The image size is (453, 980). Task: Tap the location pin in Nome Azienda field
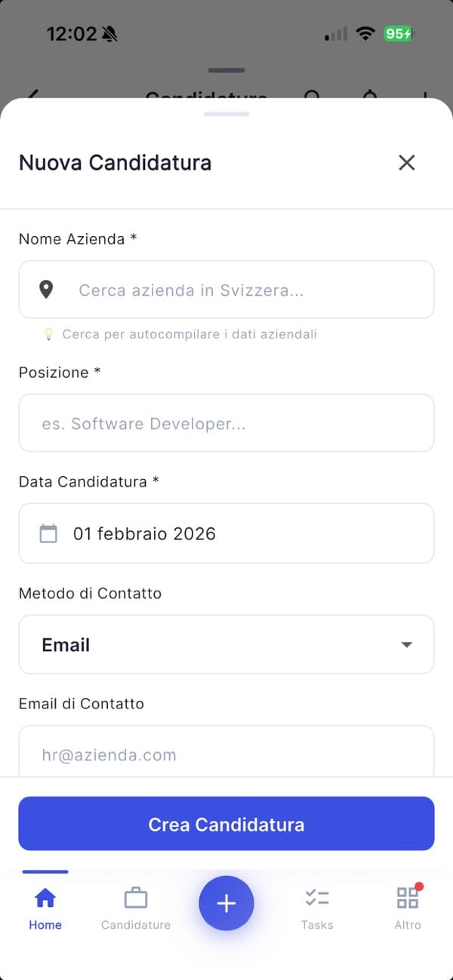point(45,290)
